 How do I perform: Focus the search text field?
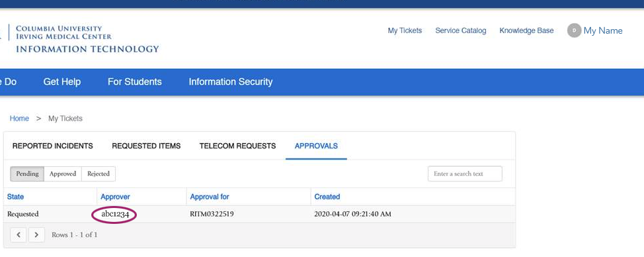click(x=465, y=174)
